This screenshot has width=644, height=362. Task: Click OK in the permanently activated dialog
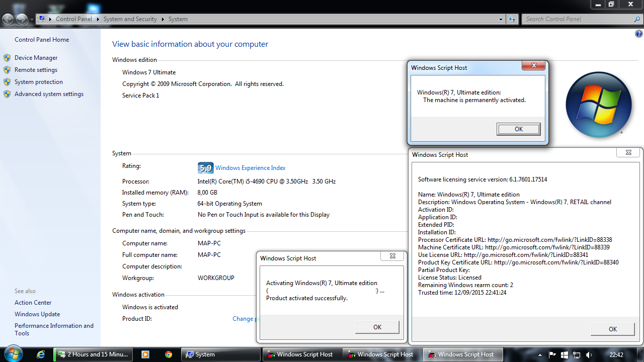pos(519,129)
